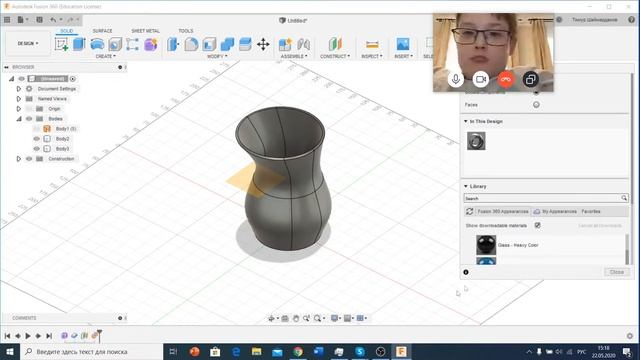Click the Close button in Appearance dialog
The width and height of the screenshot is (640, 360).
(616, 272)
